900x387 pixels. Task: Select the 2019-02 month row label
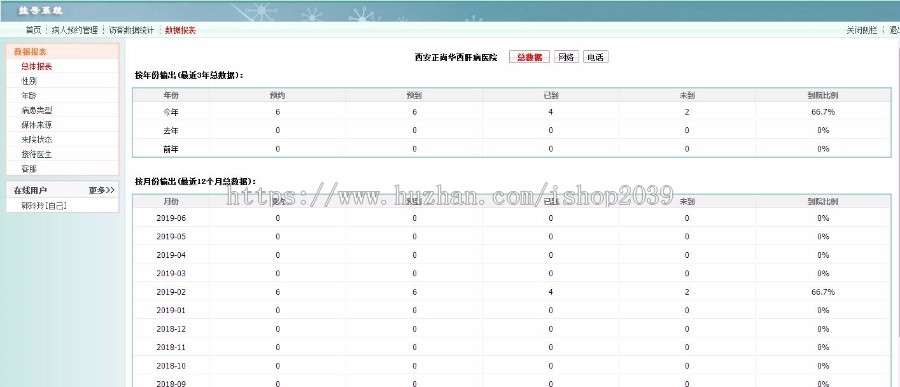click(171, 292)
